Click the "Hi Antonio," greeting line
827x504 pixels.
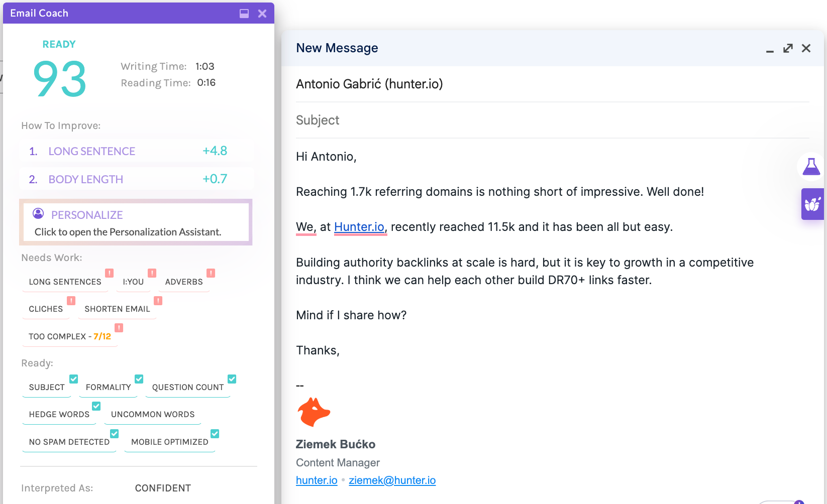coord(326,157)
